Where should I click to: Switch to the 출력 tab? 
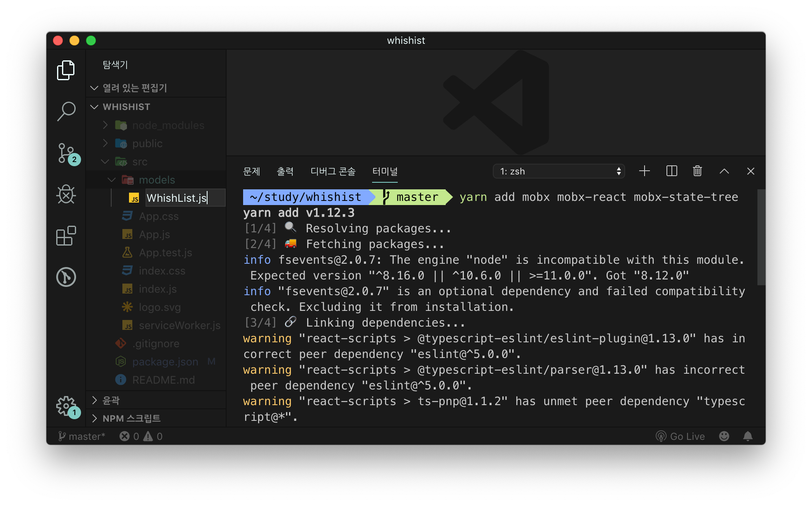[285, 171]
